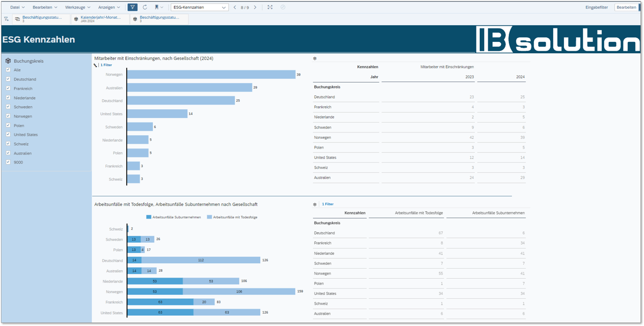Select Frankreich's dark bar labeled 63

click(x=160, y=302)
